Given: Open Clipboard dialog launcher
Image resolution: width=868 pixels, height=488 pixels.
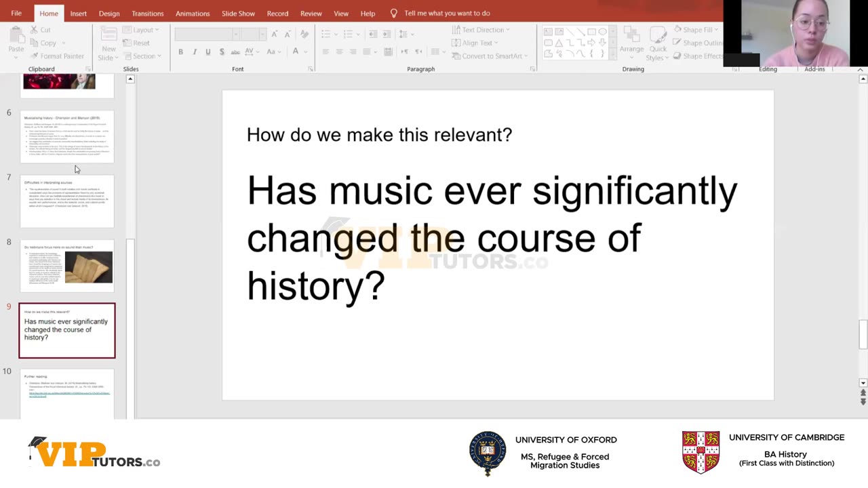Looking at the screenshot, I should coord(89,69).
